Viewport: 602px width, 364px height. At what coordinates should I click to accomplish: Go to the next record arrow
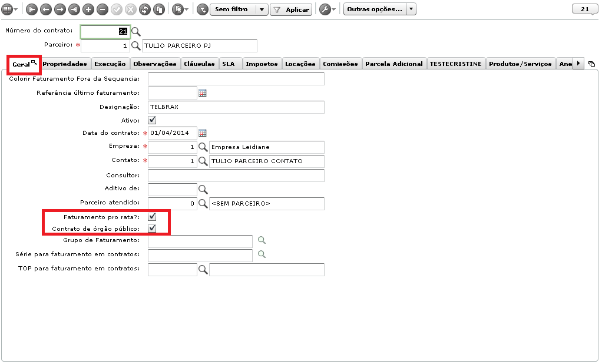click(x=60, y=9)
